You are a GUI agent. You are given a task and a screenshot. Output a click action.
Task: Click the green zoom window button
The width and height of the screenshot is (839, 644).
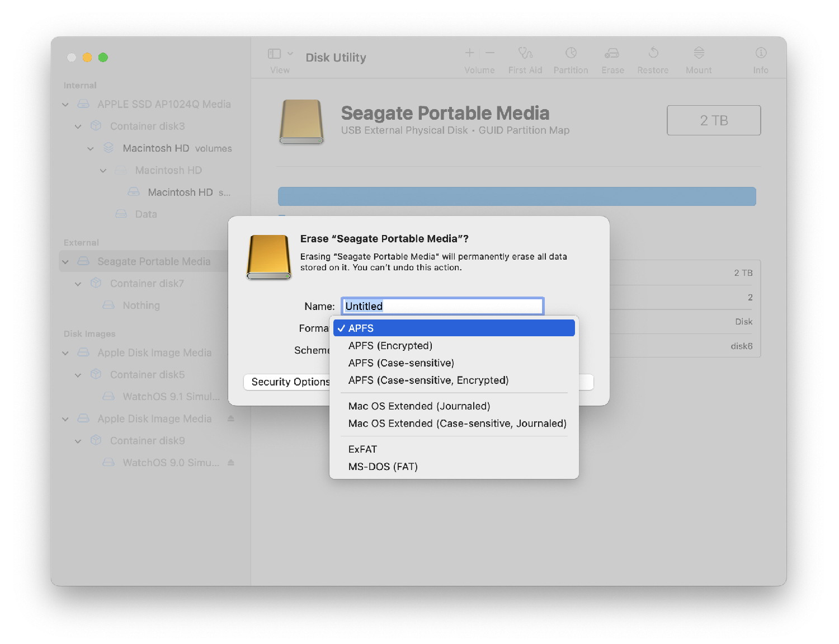pos(103,57)
